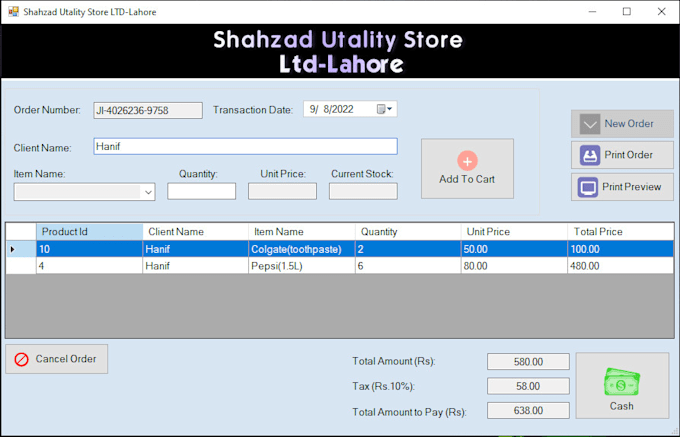Close the Shahzad Utality Store window
680x437 pixels.
(x=661, y=12)
